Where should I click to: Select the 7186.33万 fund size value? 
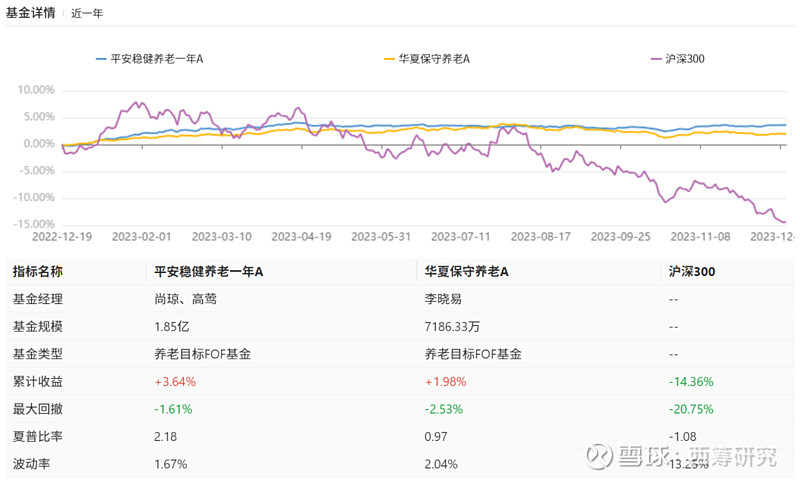coord(452,326)
